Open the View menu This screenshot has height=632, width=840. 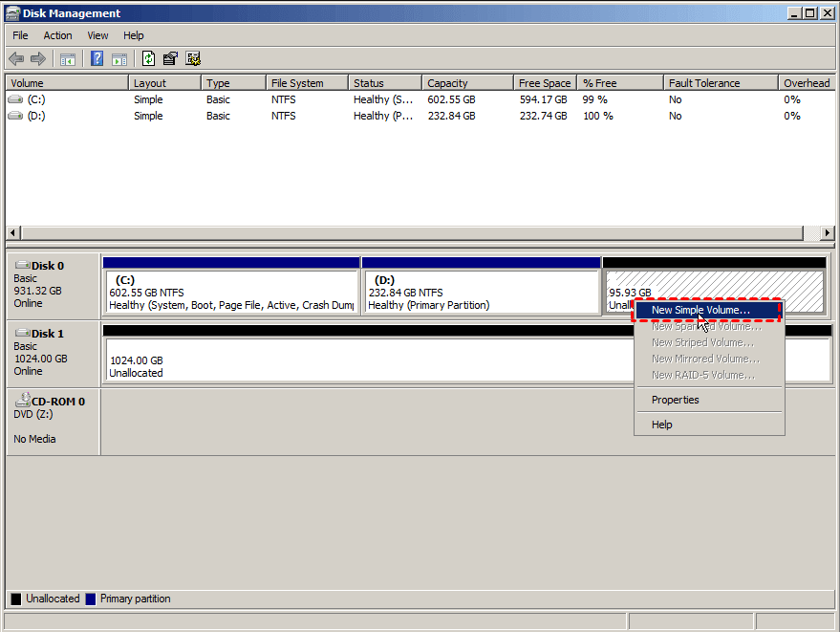pyautogui.click(x=97, y=35)
